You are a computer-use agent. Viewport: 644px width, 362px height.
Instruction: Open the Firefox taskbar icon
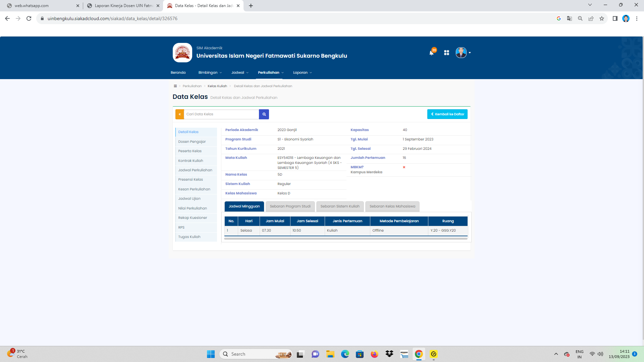[374, 354]
